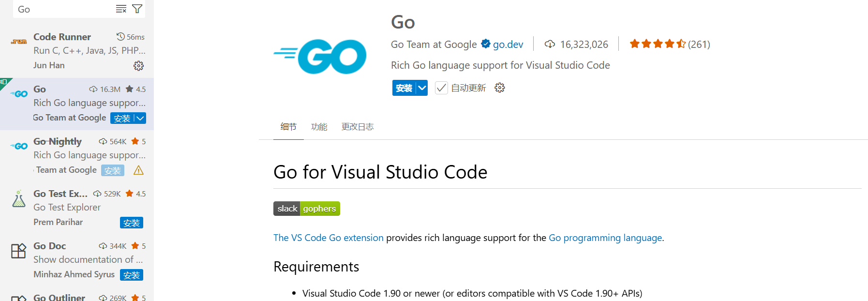The width and height of the screenshot is (868, 301).
Task: Click the install count cloud icon
Action: coord(550,44)
